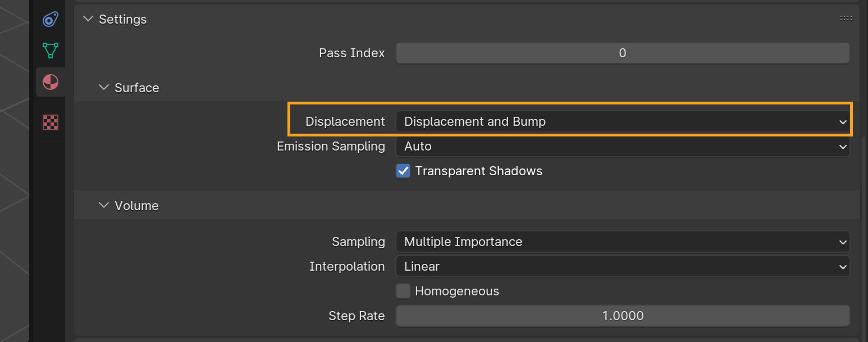Open the Linear Interpolation dropdown
This screenshot has width=868, height=342.
[623, 267]
